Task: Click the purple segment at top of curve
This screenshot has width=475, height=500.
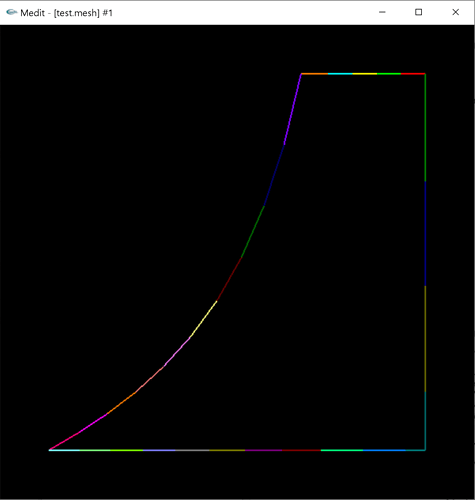Action: [293, 109]
